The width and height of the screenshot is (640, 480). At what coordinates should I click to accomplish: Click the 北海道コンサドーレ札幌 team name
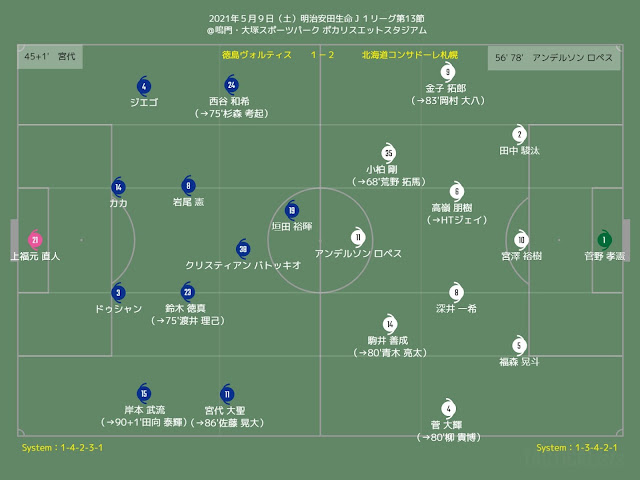410,55
